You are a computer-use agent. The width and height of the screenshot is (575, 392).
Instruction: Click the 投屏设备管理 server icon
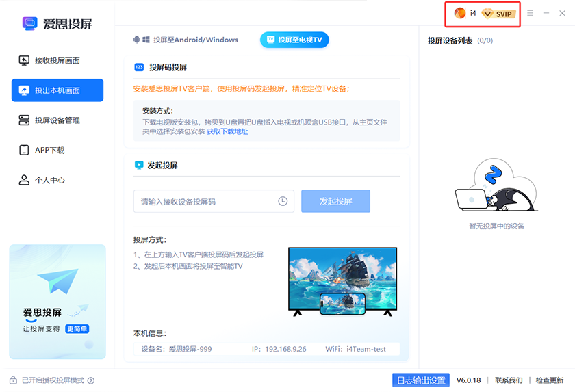pos(24,120)
